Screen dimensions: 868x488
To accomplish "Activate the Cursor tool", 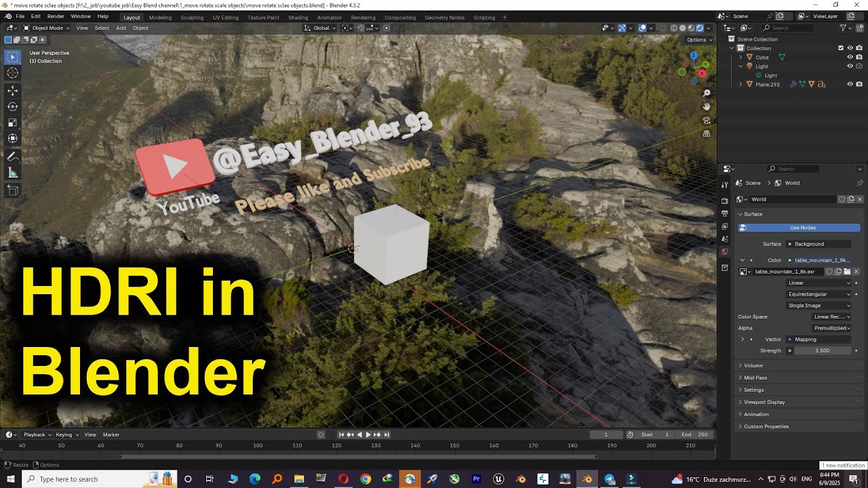I will (x=13, y=73).
